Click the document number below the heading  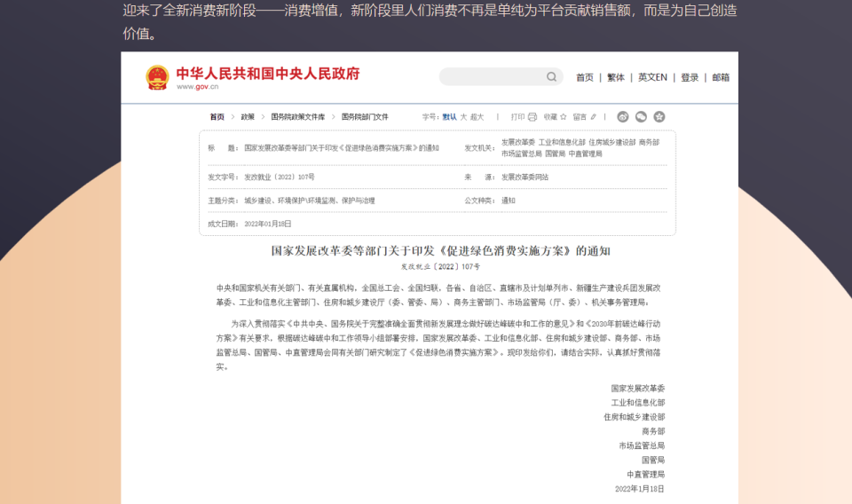(440, 267)
